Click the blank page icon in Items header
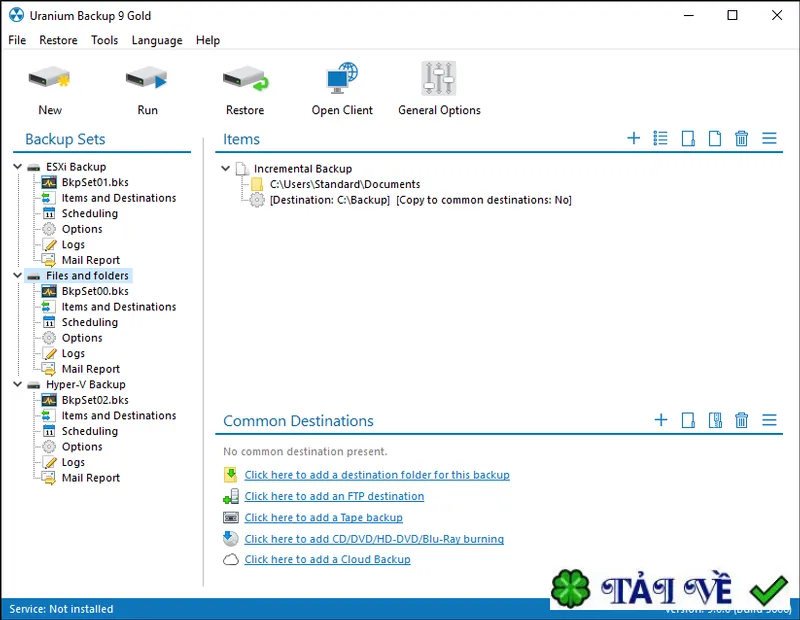800x620 pixels. coord(715,138)
